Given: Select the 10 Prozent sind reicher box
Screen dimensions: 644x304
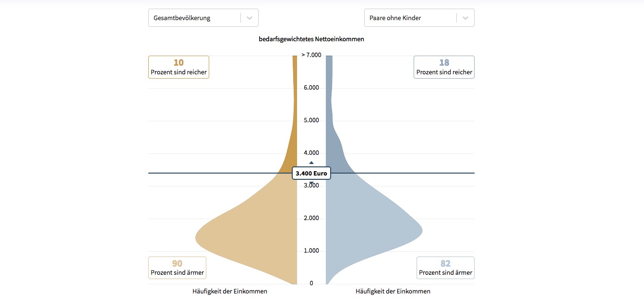Looking at the screenshot, I should pyautogui.click(x=179, y=67).
